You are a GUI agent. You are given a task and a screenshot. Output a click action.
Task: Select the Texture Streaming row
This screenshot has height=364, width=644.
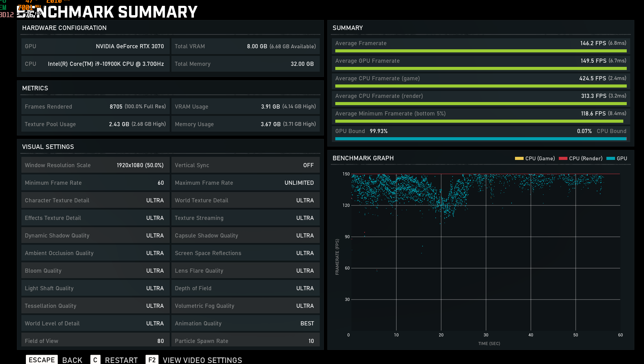pos(246,218)
